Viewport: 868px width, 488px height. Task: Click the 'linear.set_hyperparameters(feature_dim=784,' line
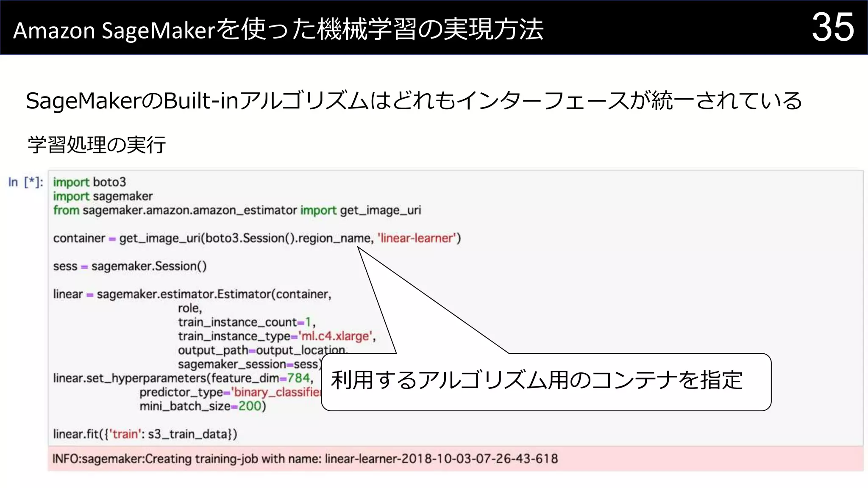tap(184, 378)
